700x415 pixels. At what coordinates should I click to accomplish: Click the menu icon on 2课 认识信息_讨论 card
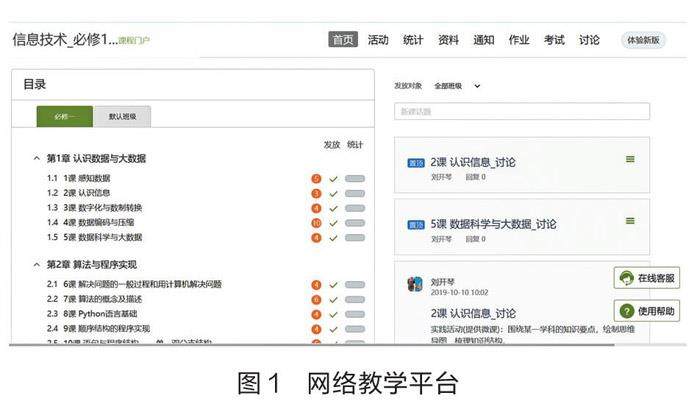(630, 159)
